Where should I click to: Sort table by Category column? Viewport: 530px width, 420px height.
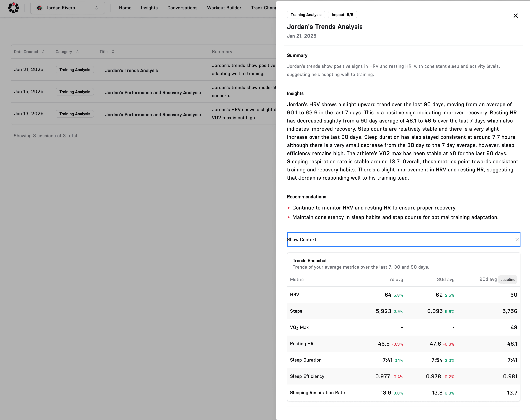(78, 52)
